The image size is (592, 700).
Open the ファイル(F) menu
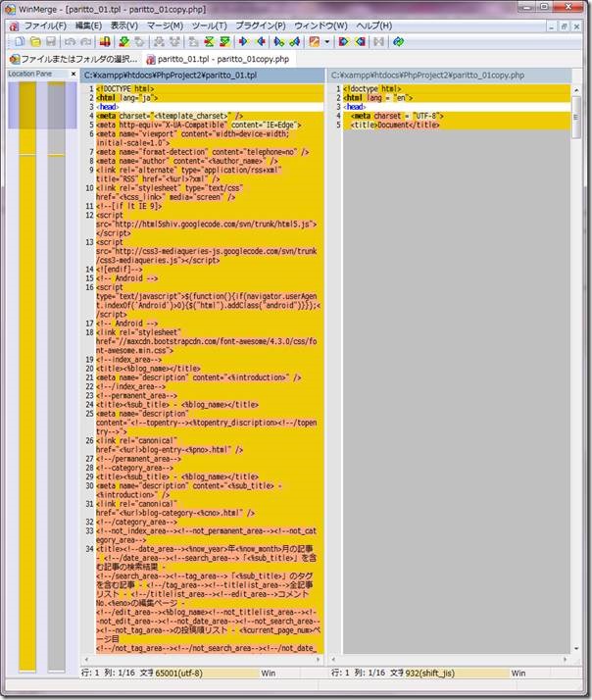click(44, 25)
